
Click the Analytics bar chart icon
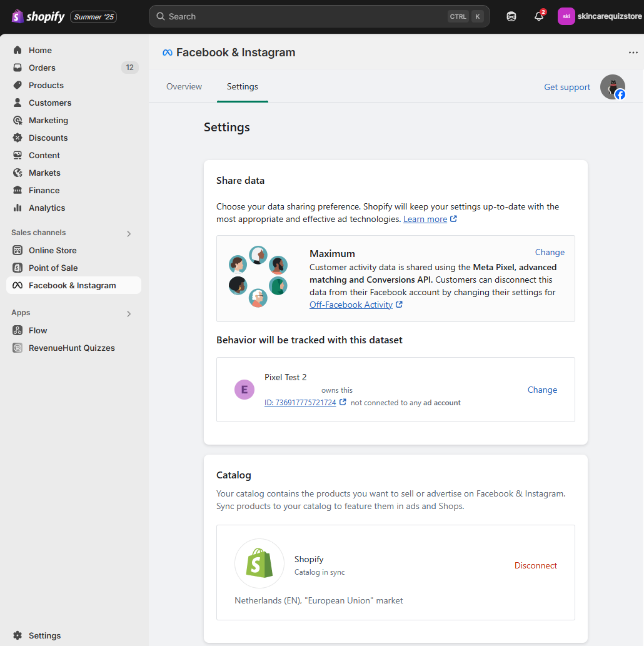pos(18,208)
